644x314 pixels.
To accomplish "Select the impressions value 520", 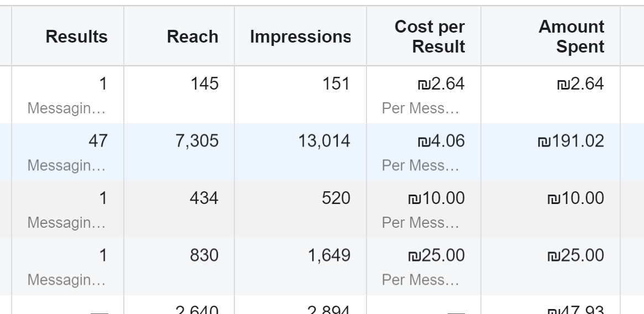I will (x=336, y=198).
